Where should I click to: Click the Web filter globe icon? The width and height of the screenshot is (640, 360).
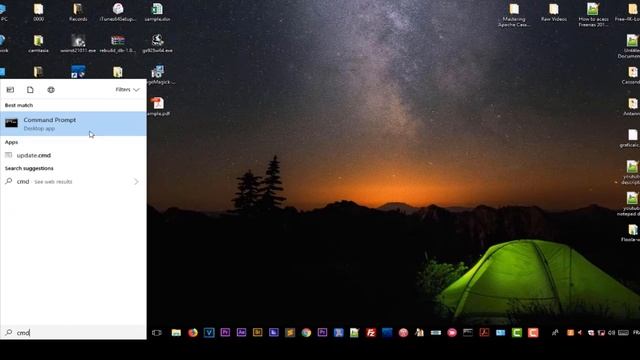click(51, 90)
